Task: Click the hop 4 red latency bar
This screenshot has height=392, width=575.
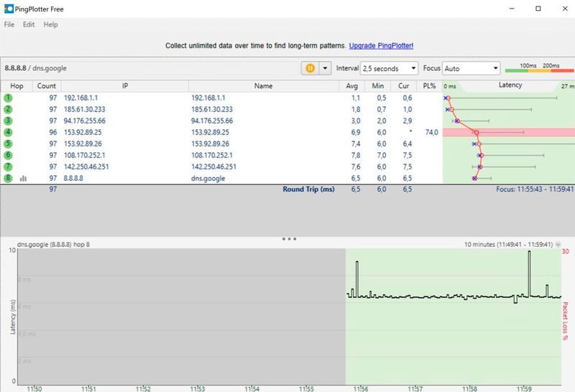Action: tap(509, 132)
